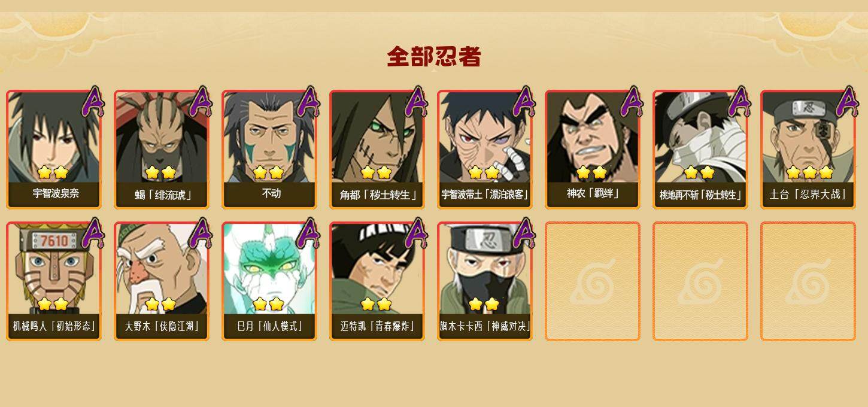Click the 宇智波带土「漂泊浪客」 portrait
Image resolution: width=868 pixels, height=407 pixels.
485,150
